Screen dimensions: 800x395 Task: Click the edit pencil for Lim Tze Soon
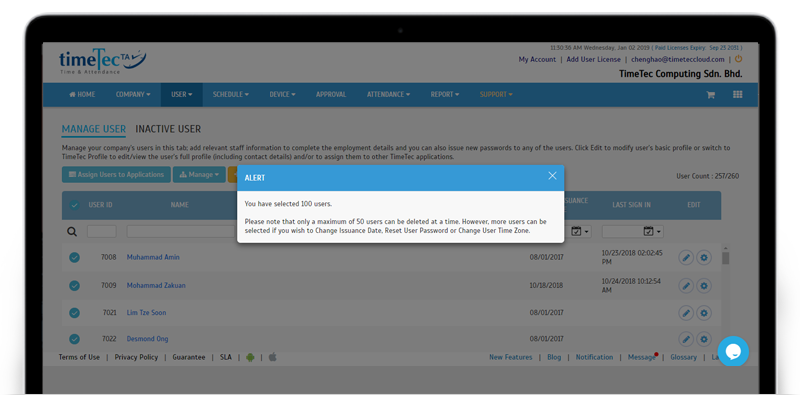click(686, 313)
